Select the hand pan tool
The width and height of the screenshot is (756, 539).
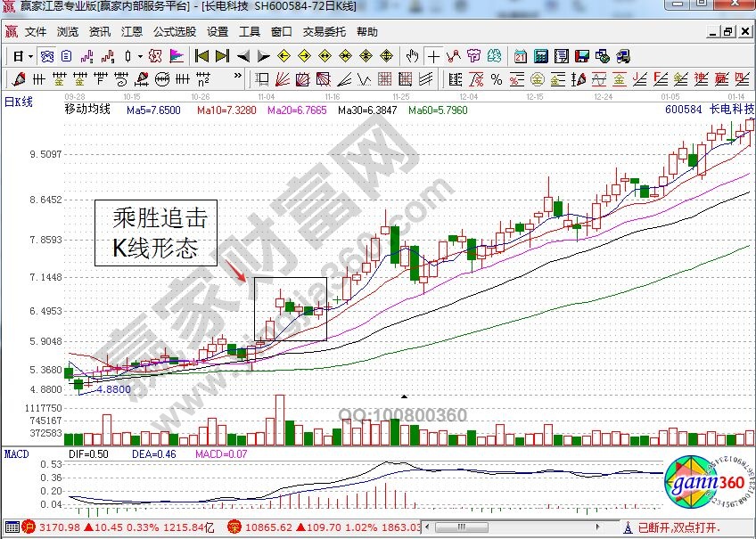coord(413,55)
